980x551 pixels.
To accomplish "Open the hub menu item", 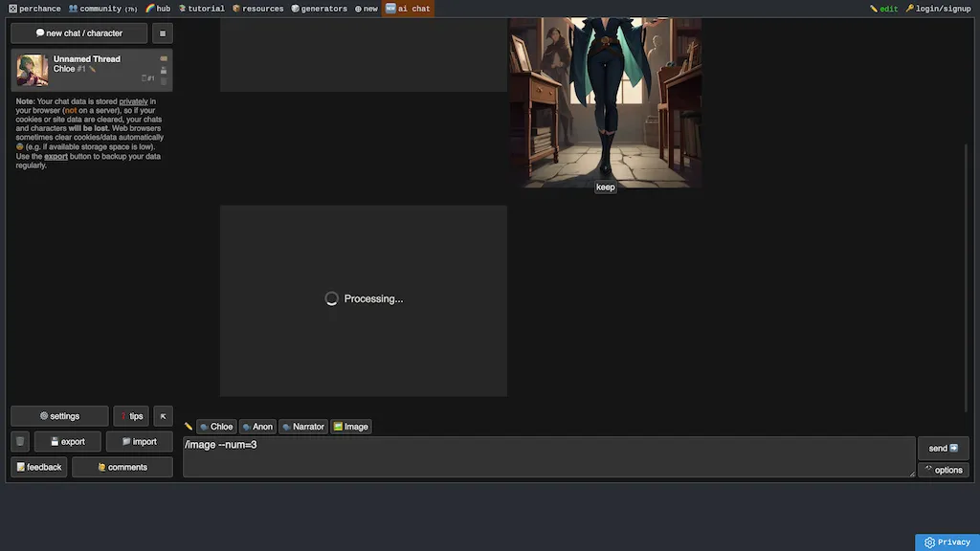I will point(158,9).
